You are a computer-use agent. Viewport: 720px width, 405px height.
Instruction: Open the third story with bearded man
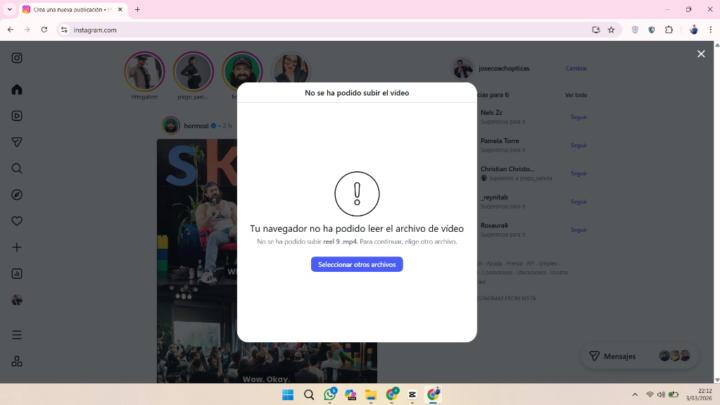click(242, 71)
